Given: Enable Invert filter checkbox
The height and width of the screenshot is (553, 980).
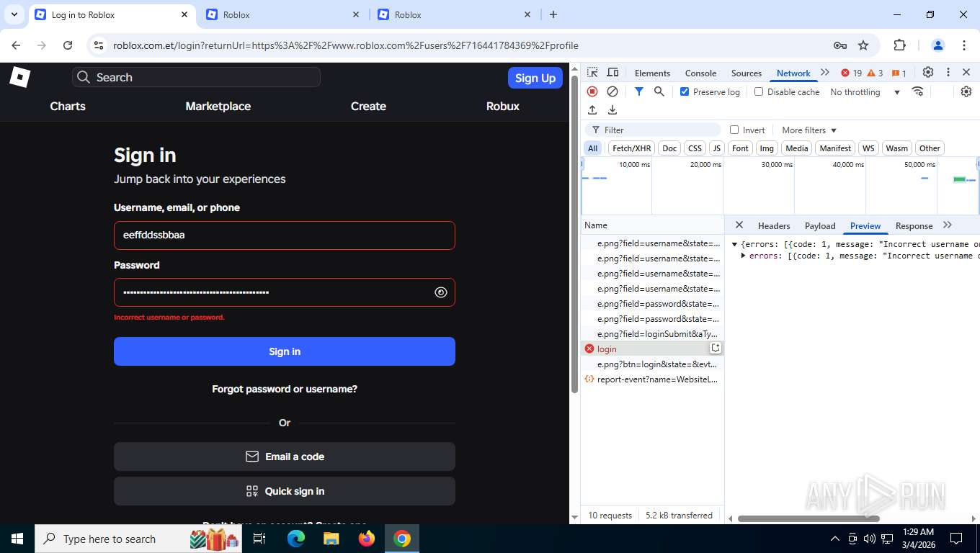Looking at the screenshot, I should pos(734,130).
